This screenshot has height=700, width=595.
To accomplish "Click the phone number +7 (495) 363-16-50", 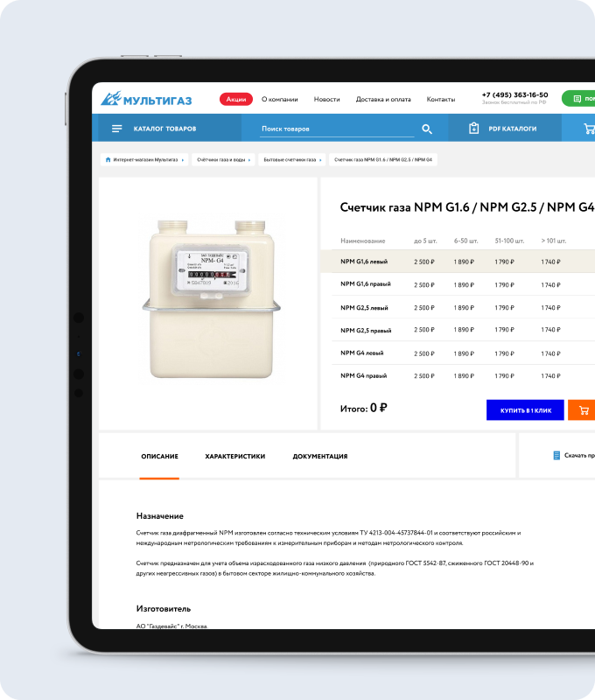I will (514, 94).
